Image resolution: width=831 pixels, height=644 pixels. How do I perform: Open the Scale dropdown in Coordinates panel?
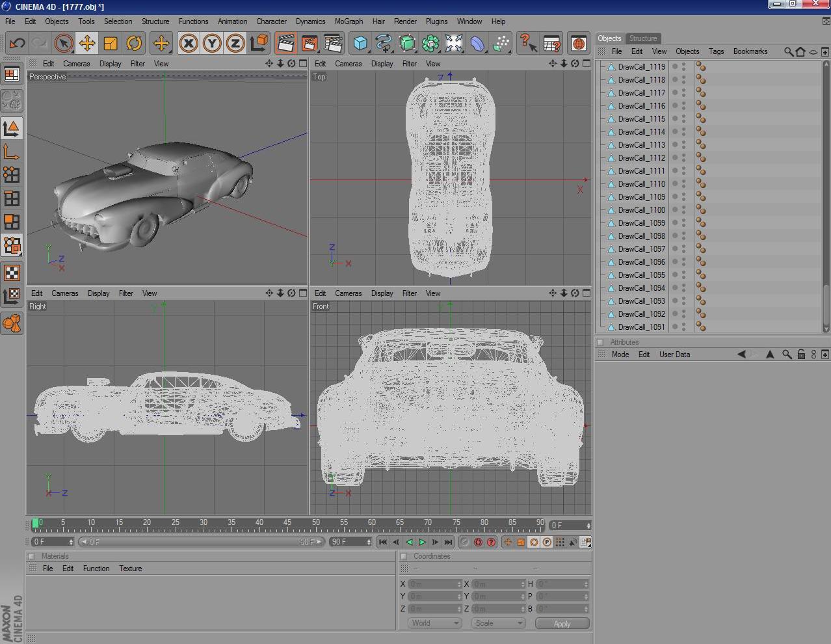point(497,623)
